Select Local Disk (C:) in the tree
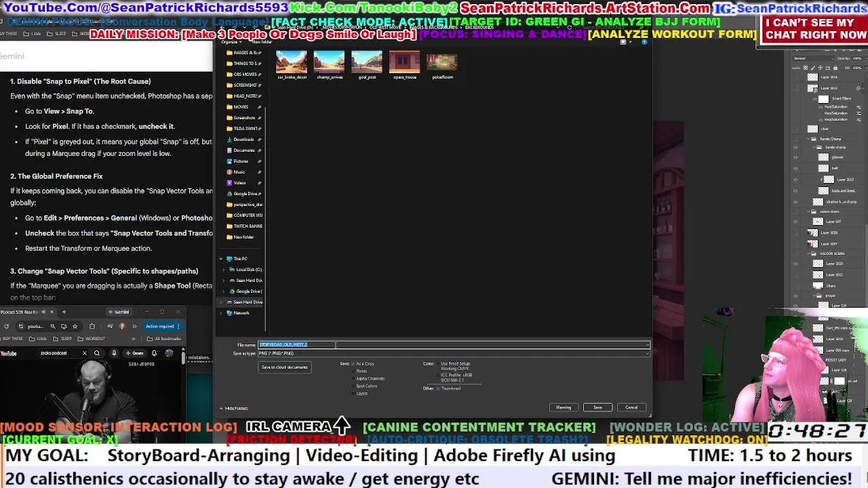The image size is (868, 488). point(246,269)
